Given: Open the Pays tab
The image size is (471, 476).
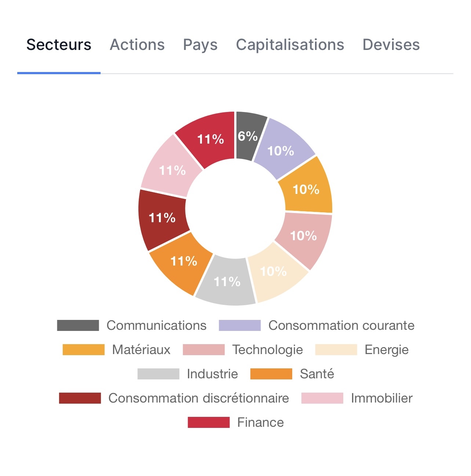Looking at the screenshot, I should [x=200, y=45].
